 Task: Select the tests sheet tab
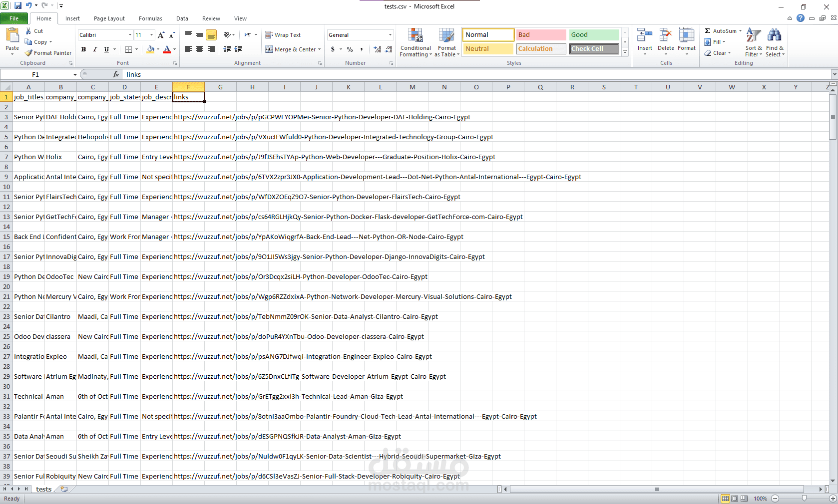[x=43, y=489]
